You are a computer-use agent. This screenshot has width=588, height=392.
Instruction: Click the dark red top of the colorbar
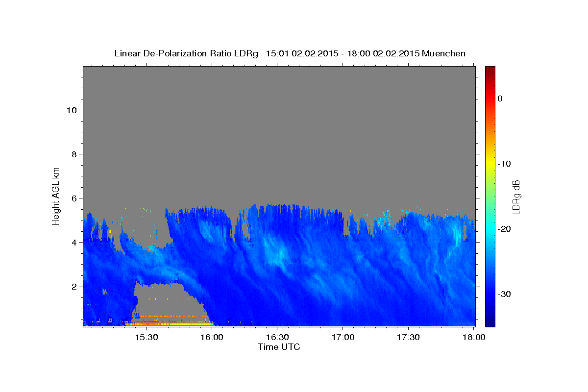point(490,70)
